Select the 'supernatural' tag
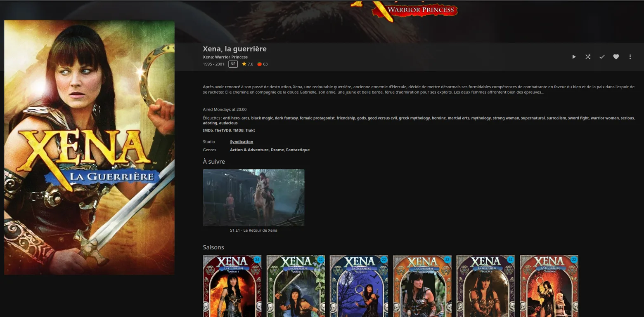The image size is (644, 317). 533,118
